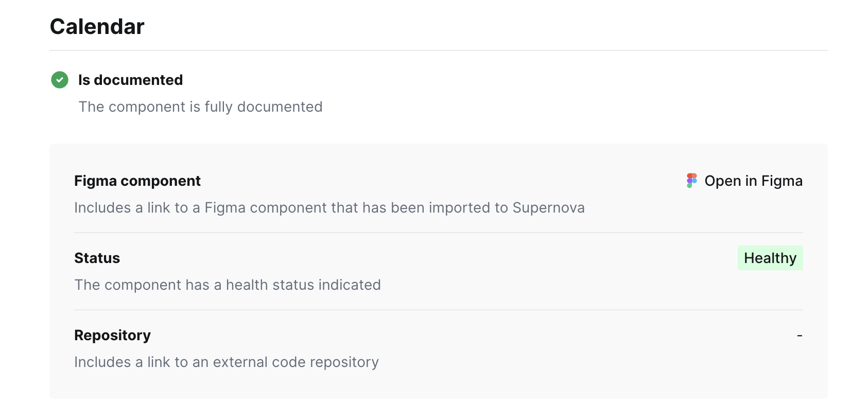Click the "Is documented" label

(x=130, y=80)
